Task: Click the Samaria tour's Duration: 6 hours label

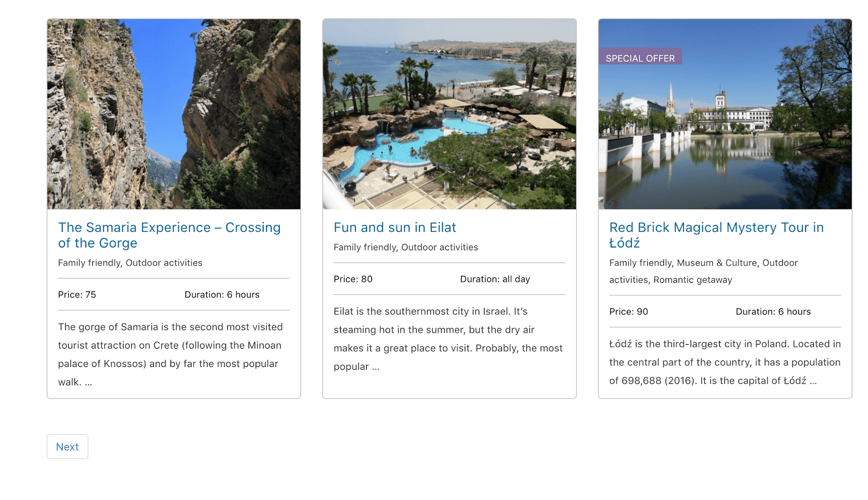Action: click(222, 295)
